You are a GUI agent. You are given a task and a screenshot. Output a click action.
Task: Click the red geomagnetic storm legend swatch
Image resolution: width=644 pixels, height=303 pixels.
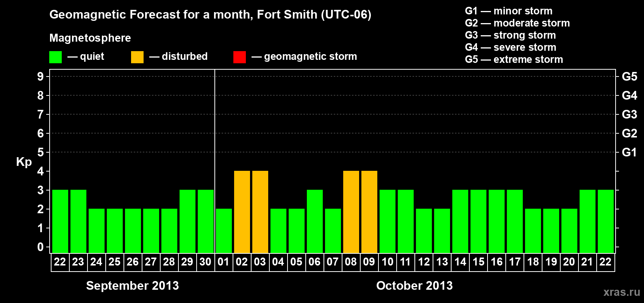tap(239, 57)
